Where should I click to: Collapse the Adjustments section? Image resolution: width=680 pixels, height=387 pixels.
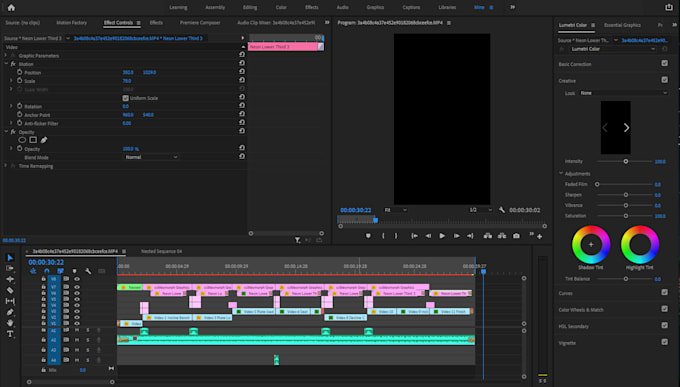coord(561,174)
